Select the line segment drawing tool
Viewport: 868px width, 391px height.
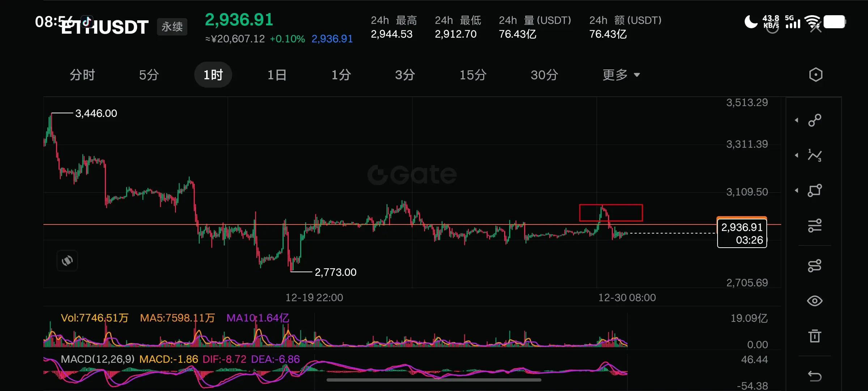click(x=815, y=120)
